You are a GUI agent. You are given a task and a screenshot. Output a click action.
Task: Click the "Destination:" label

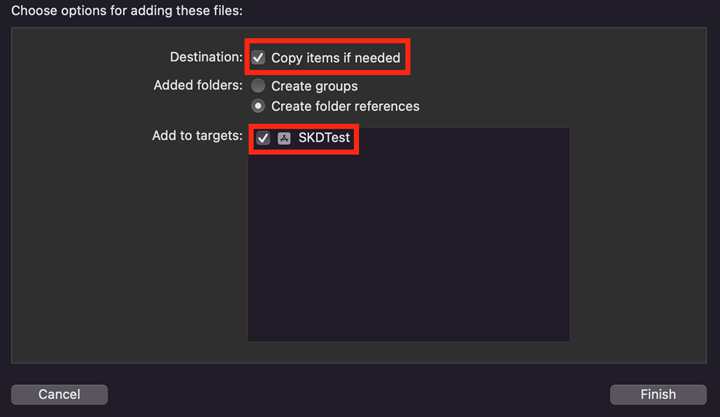point(207,58)
